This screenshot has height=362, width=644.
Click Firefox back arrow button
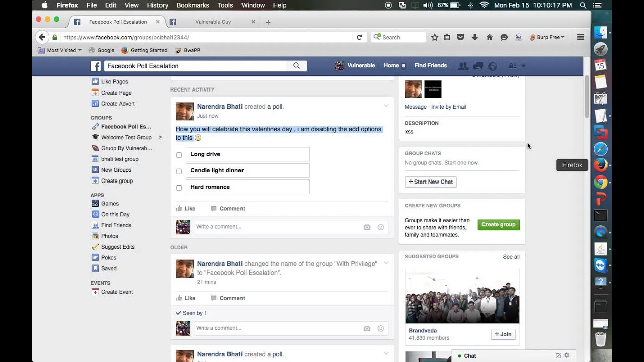(x=42, y=37)
